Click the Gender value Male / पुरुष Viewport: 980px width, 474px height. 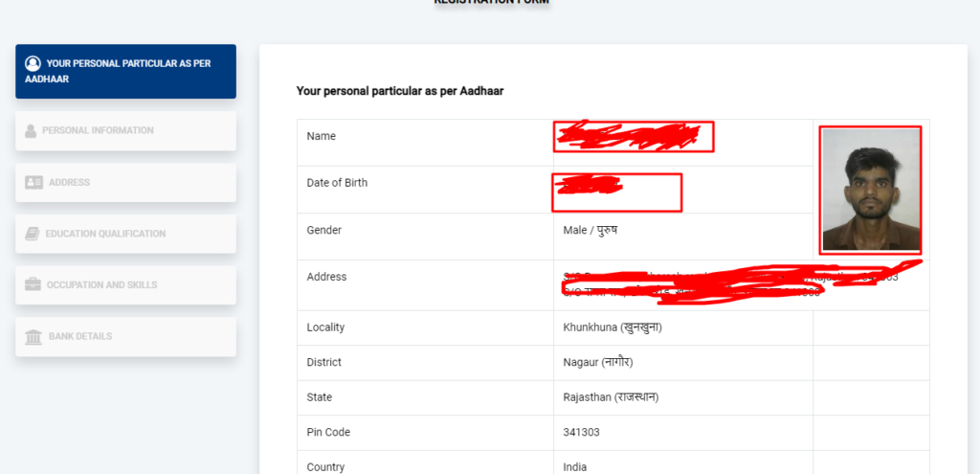[x=590, y=230]
